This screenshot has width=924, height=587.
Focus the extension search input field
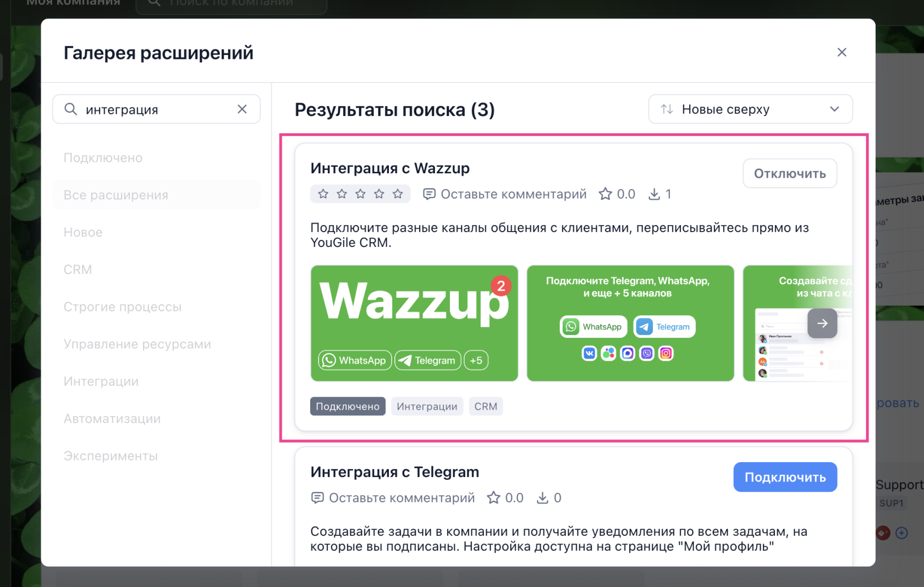coord(157,109)
